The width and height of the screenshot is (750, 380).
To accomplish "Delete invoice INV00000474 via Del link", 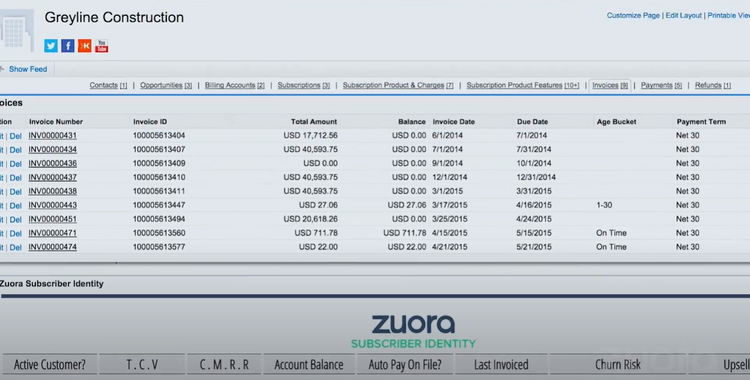I will click(x=16, y=247).
